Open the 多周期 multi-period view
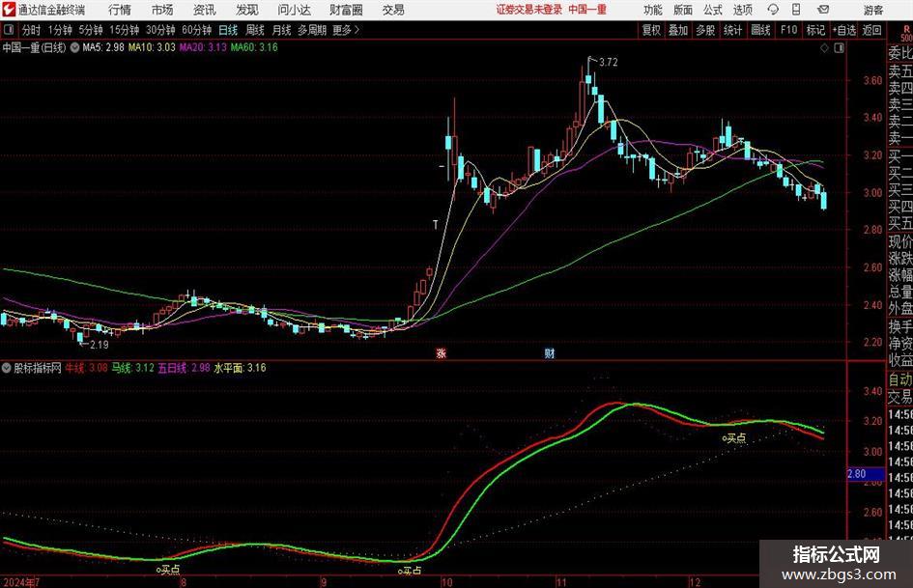Viewport: 913px width, 588px height. (x=311, y=30)
